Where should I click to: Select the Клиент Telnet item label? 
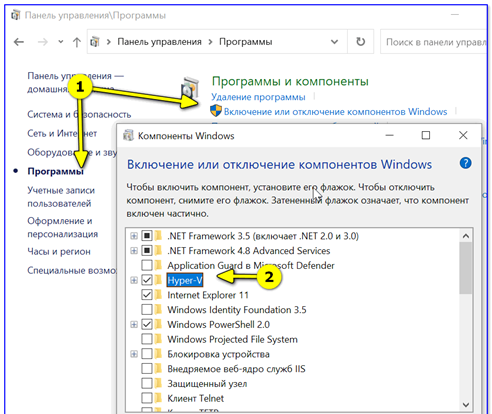click(x=196, y=398)
